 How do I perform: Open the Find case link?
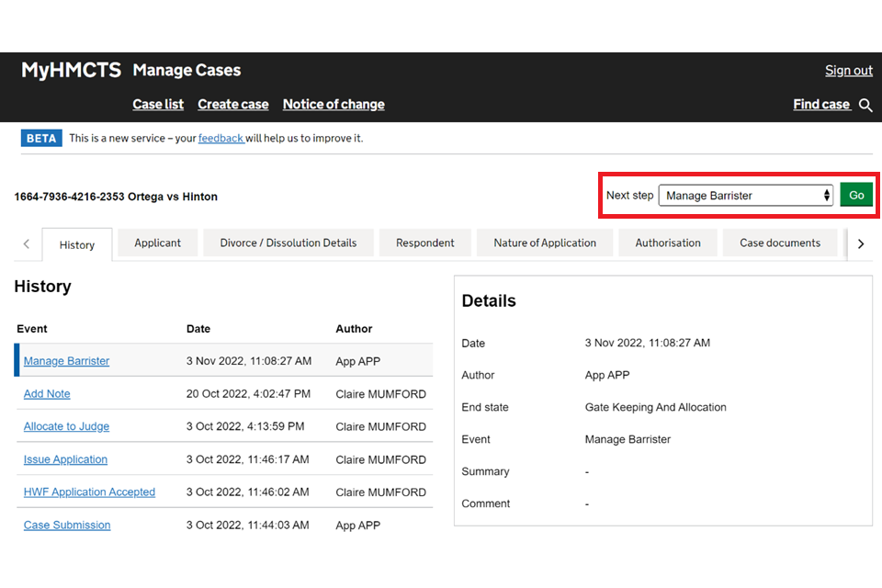click(x=821, y=104)
